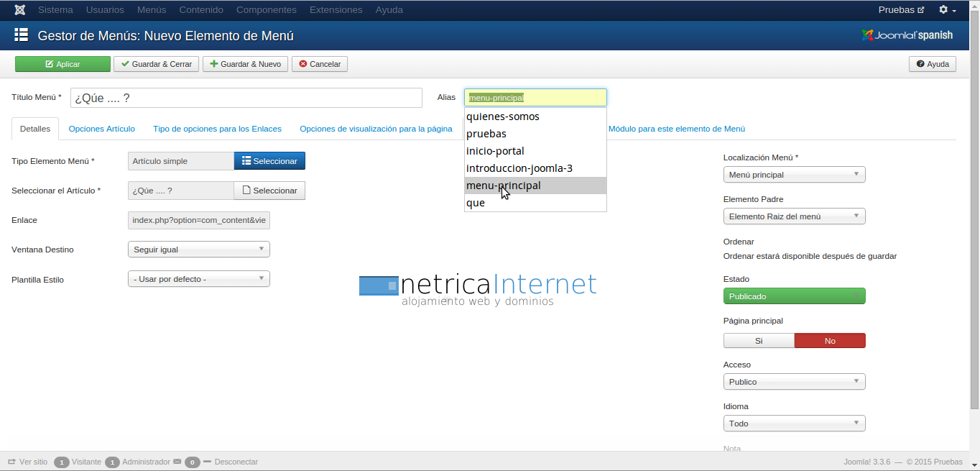Open the Estado Publicado dropdown
This screenshot has width=980, height=471.
click(794, 296)
